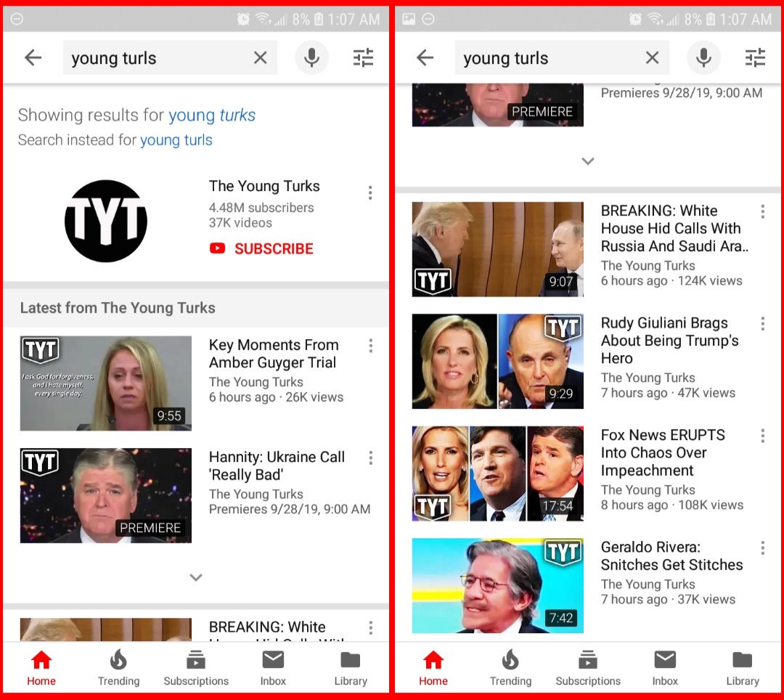Select Library tab on left screen
The image size is (784, 700).
tap(351, 668)
